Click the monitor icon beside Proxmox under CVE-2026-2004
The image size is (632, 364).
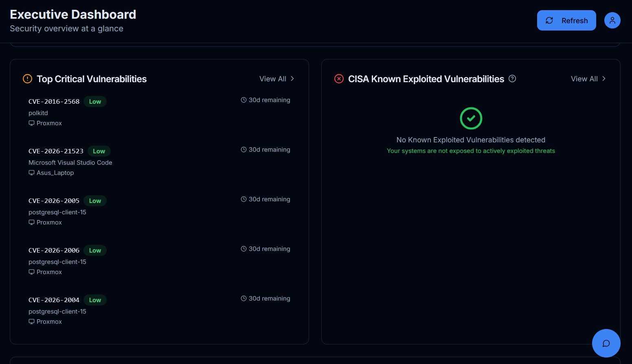pyautogui.click(x=31, y=321)
